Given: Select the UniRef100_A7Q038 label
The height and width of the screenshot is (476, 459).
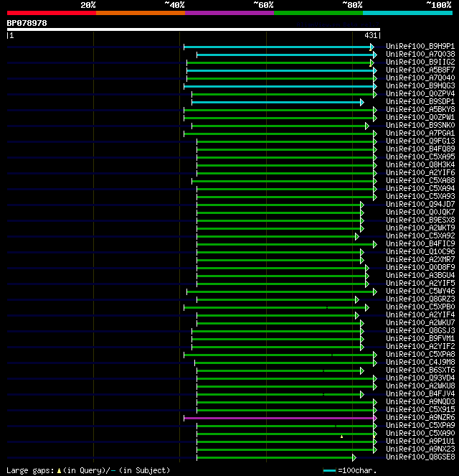Looking at the screenshot, I should [x=420, y=54].
